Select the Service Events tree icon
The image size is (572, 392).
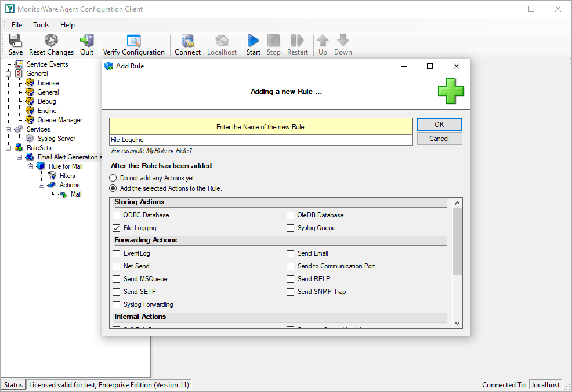coord(19,64)
